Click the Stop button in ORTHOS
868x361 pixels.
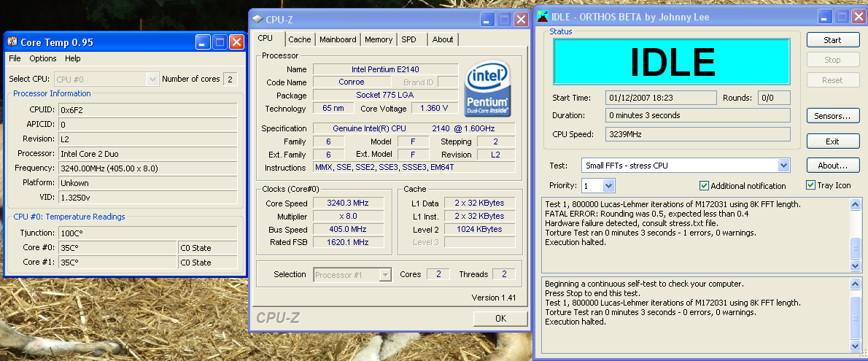[x=832, y=60]
